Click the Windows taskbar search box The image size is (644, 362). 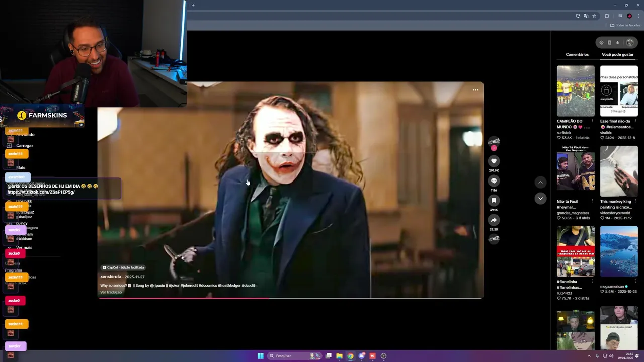point(294,356)
